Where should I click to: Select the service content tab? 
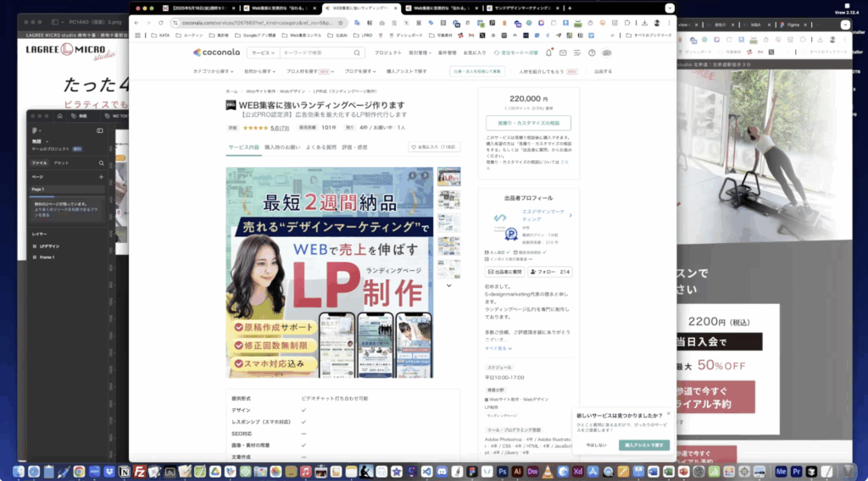[243, 147]
